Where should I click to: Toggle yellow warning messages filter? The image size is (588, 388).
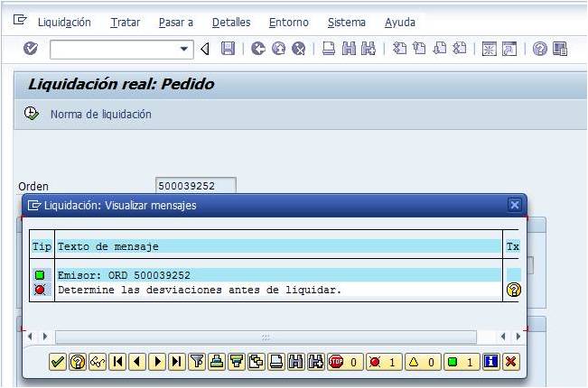coord(422,362)
